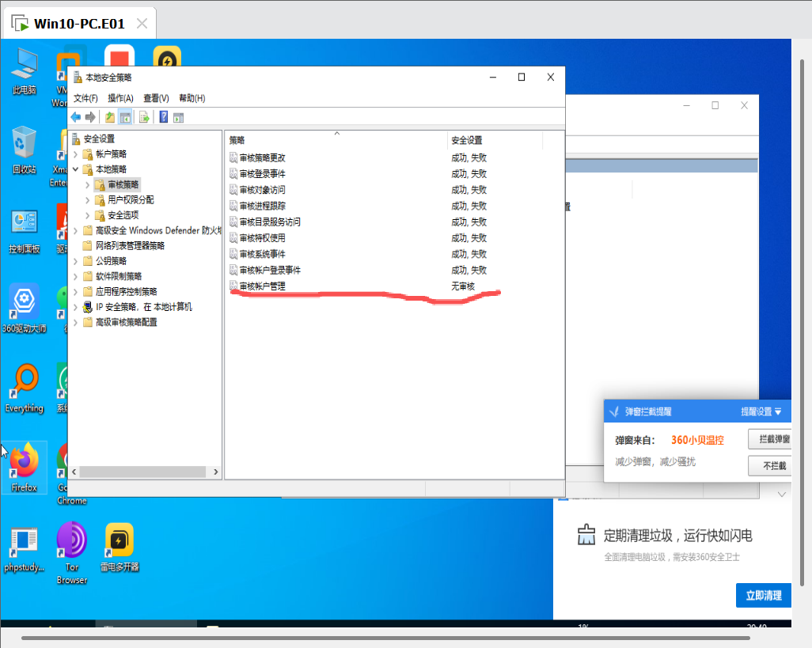This screenshot has width=812, height=648.
Task: Open the 提醒设置 dropdown in popup
Action: (x=761, y=411)
